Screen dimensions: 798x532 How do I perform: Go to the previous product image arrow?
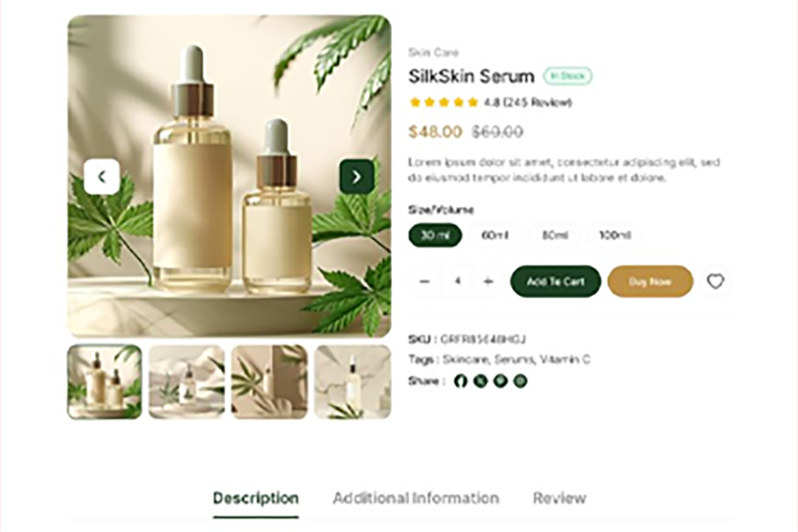102,177
